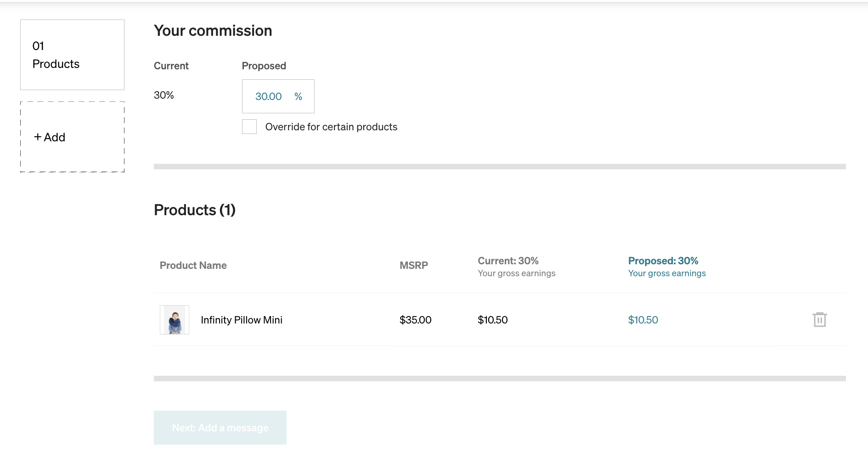Click Next: Add a message button
The width and height of the screenshot is (868, 457).
click(x=220, y=428)
